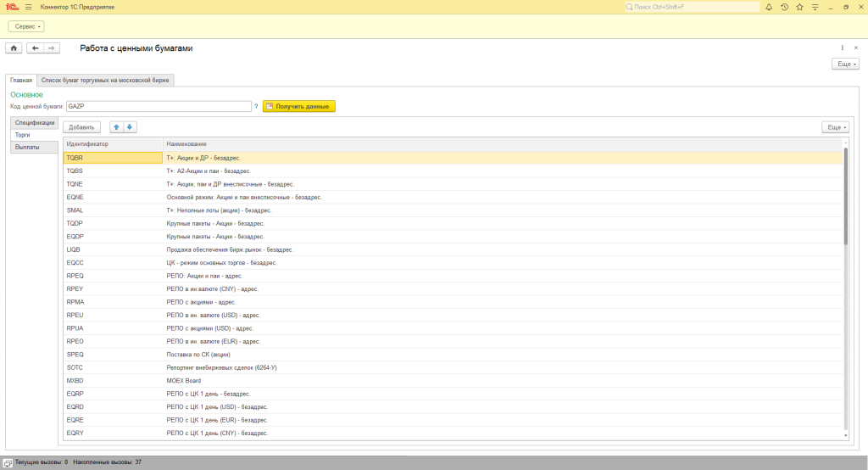Select the Спецификации side tab
The width and height of the screenshot is (868, 470).
click(34, 122)
